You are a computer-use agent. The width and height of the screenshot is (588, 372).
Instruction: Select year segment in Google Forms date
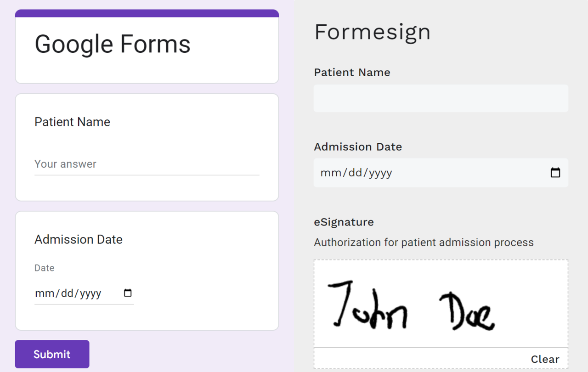click(90, 293)
